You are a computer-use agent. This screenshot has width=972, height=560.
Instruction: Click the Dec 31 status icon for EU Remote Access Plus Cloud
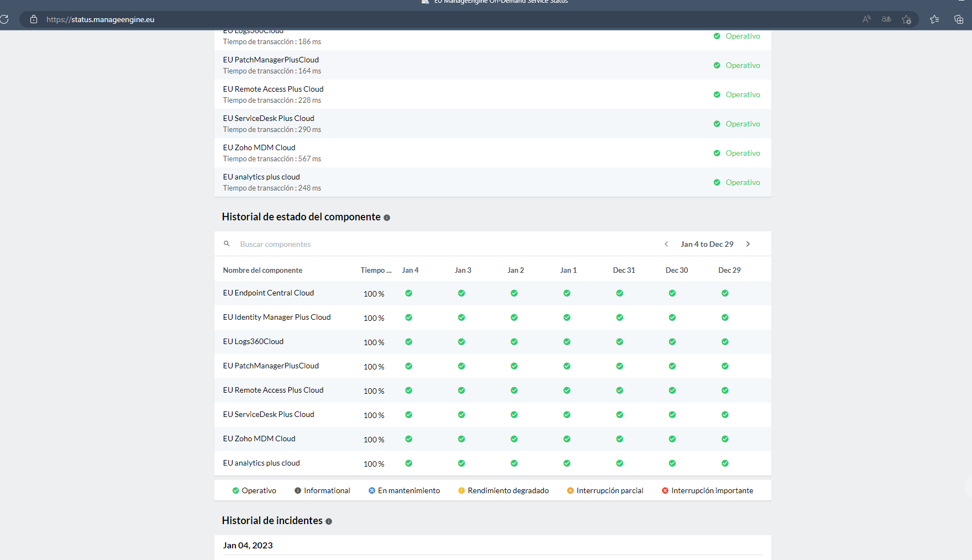[619, 390]
